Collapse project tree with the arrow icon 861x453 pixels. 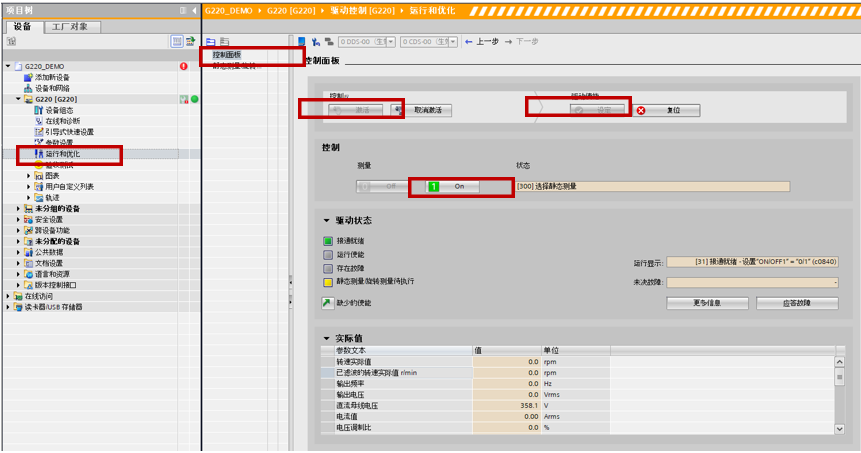pyautogui.click(x=192, y=10)
